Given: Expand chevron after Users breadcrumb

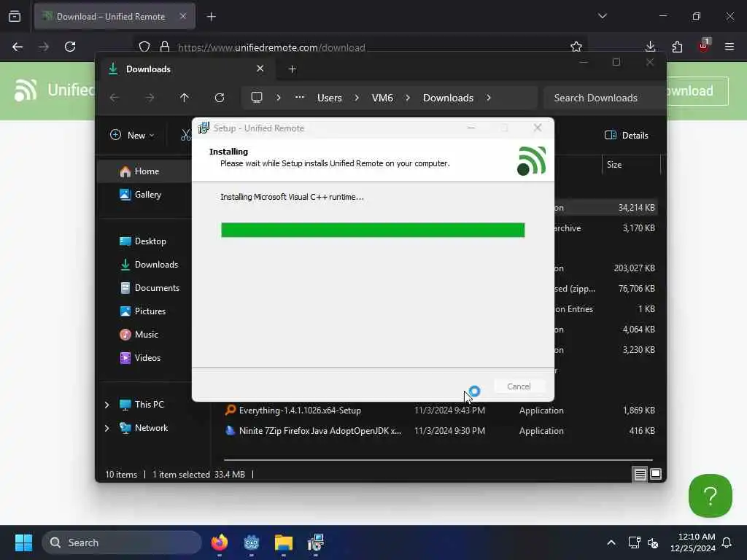Looking at the screenshot, I should point(357,98).
